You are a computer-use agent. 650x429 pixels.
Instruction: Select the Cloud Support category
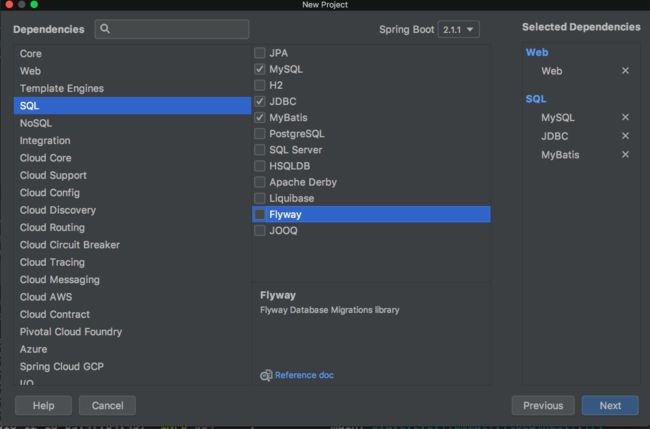[132, 175]
